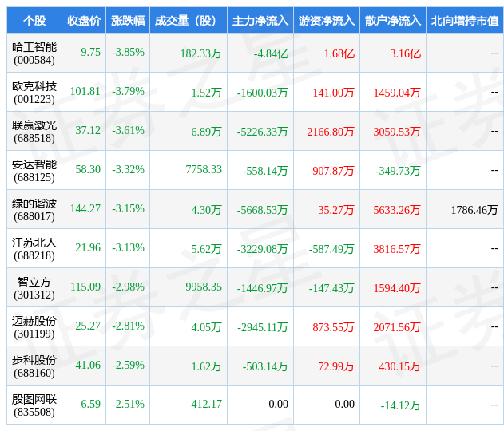The width and height of the screenshot is (504, 431).
Task: Click hot money inflow -587.49万
Action: [331, 249]
